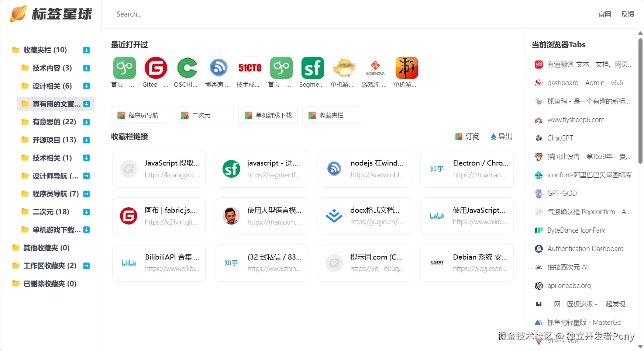Switch to 猫国建设者 - 第1659年 tab

point(583,157)
